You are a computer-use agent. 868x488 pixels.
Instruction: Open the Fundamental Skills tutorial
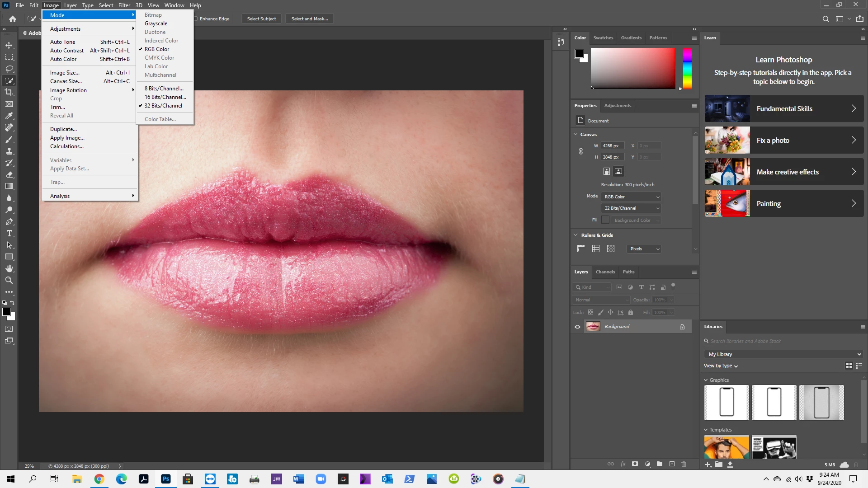coord(784,108)
